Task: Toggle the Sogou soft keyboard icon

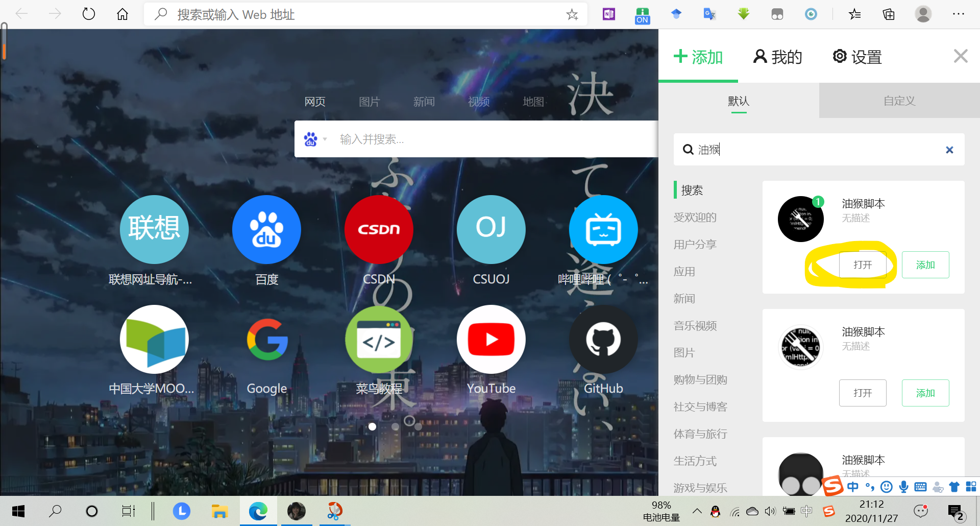Action: point(920,487)
